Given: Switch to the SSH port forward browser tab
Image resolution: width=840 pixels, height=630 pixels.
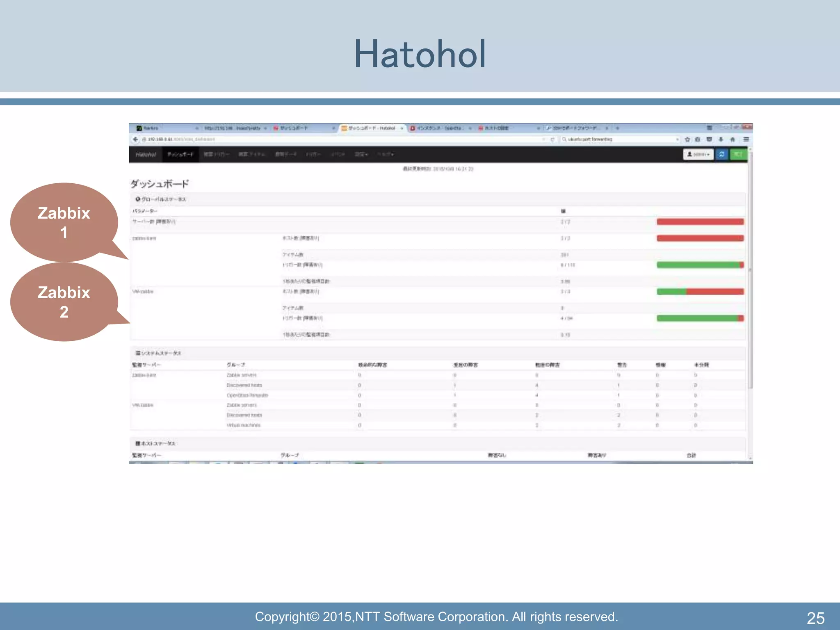Looking at the screenshot, I should point(577,128).
